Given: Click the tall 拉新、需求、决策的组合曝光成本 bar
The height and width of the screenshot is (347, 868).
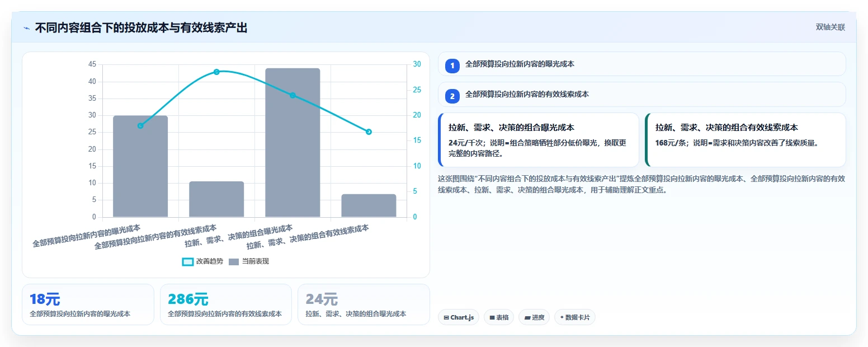Looking at the screenshot, I should tap(293, 143).
